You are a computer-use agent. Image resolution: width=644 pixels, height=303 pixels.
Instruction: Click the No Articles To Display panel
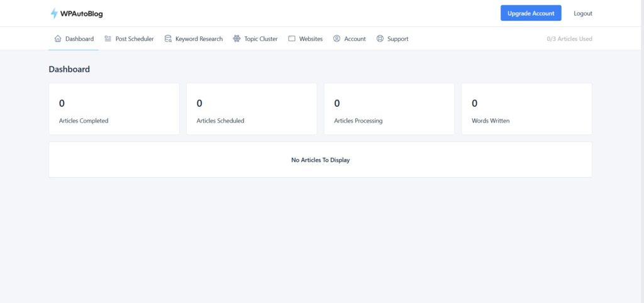click(x=320, y=160)
